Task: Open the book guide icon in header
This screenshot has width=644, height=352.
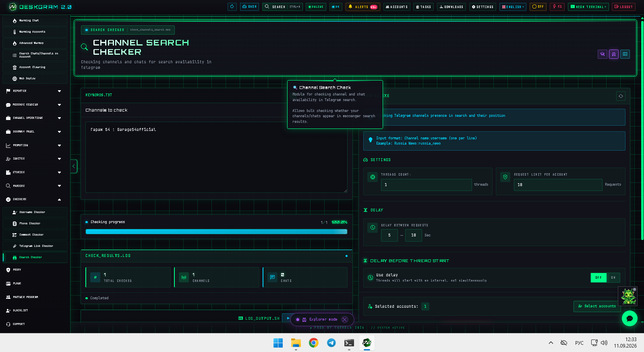Action: tap(625, 54)
